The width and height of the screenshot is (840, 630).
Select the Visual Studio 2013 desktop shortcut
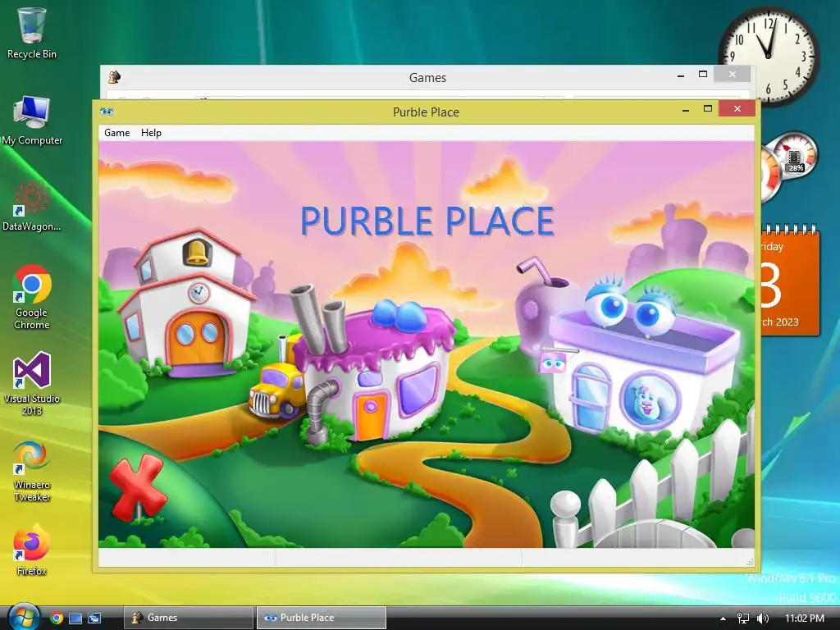pos(32,384)
